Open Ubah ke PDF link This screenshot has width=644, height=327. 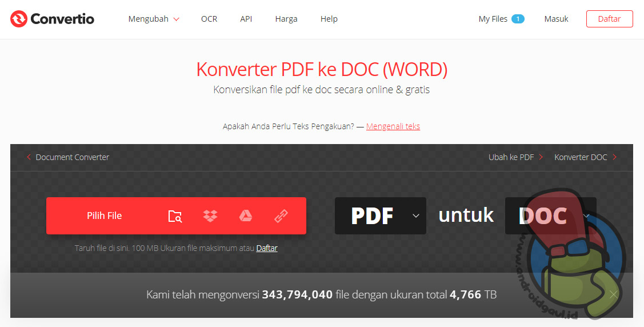click(x=516, y=157)
